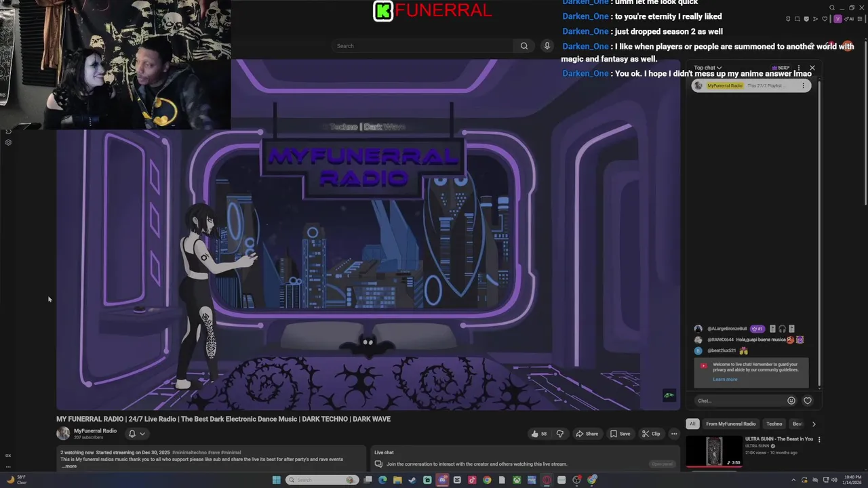The image size is (868, 488).
Task: Select the All filter chip
Action: coord(692,424)
